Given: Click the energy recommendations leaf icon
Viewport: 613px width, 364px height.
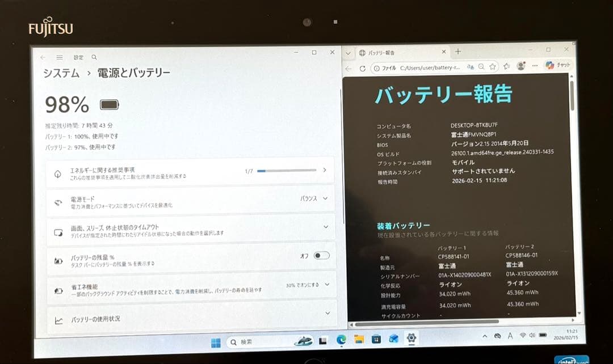Looking at the screenshot, I should coord(57,174).
